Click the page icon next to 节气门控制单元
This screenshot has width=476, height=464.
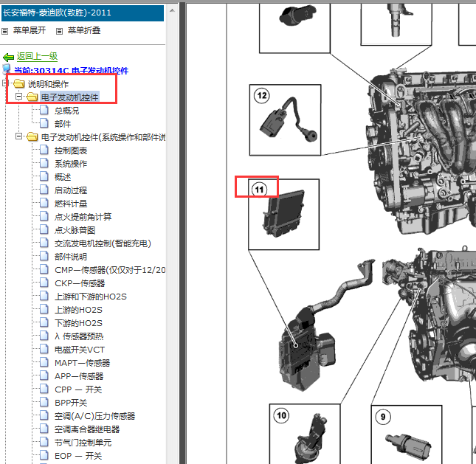[44, 442]
